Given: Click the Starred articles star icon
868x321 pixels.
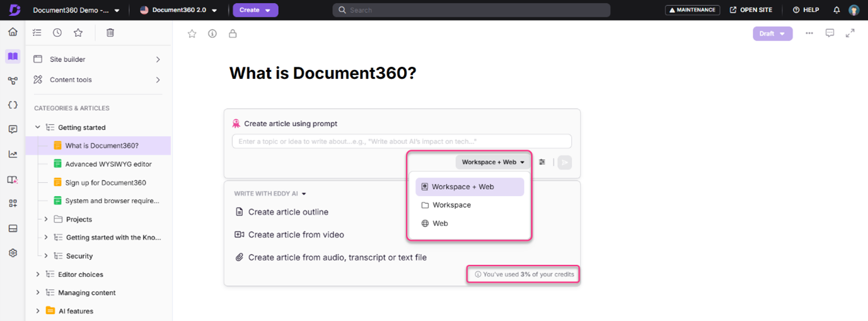Looking at the screenshot, I should click(78, 33).
